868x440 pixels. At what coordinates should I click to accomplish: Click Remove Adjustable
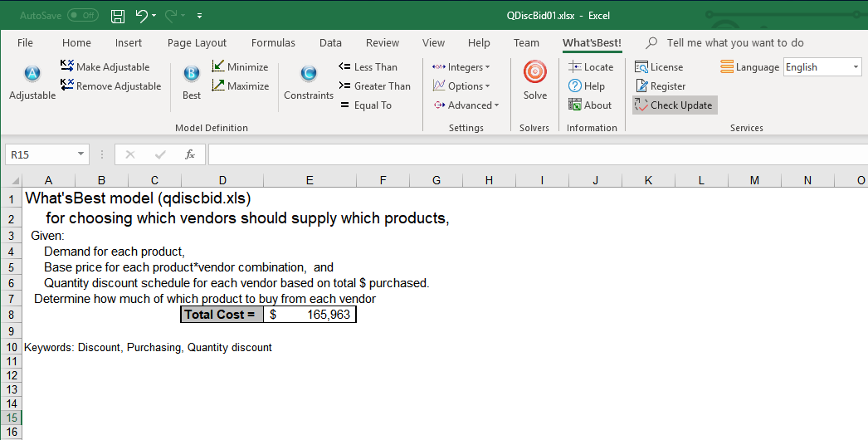110,86
